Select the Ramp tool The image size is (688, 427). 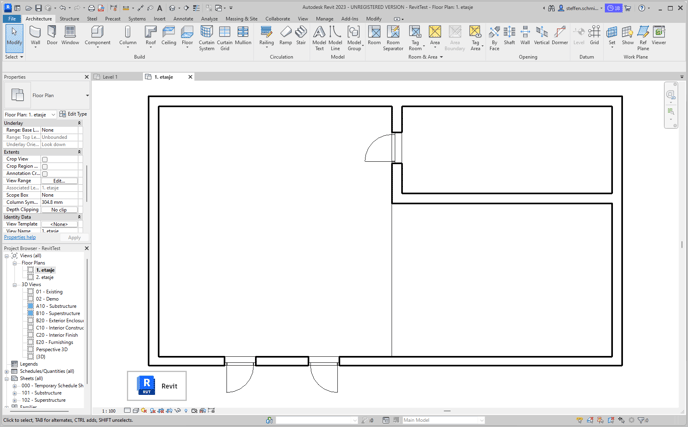tap(286, 35)
